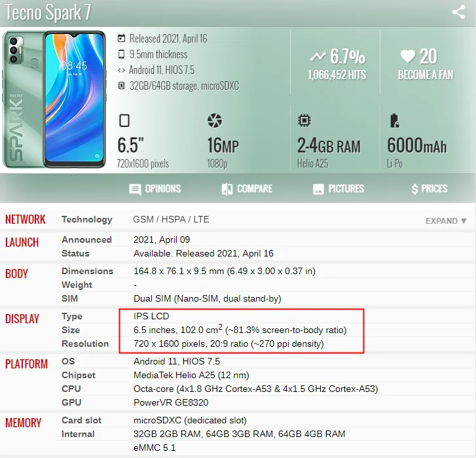This screenshot has width=476, height=458.
Task: Click the 1,066,452 HITS counter
Action: pyautogui.click(x=337, y=75)
